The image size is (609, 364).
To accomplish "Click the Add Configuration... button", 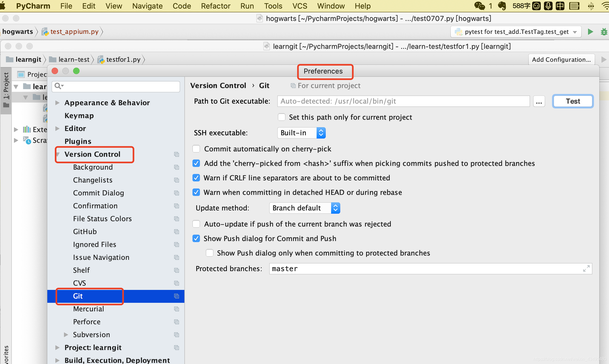I will tap(561, 60).
